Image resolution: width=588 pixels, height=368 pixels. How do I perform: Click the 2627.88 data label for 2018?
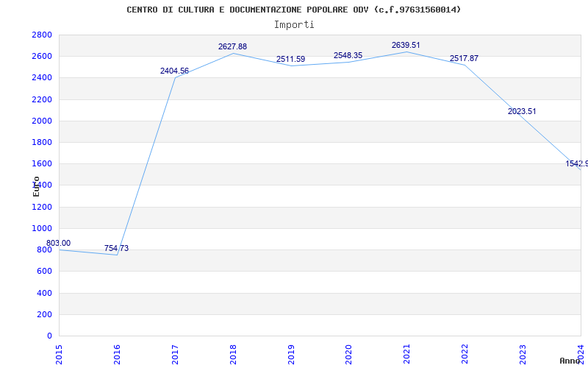tap(232, 46)
